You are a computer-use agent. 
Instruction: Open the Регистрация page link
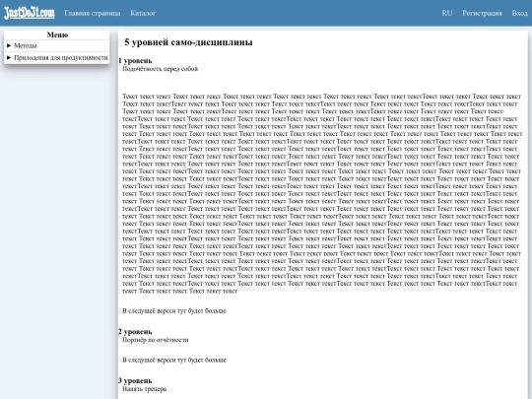pyautogui.click(x=482, y=13)
